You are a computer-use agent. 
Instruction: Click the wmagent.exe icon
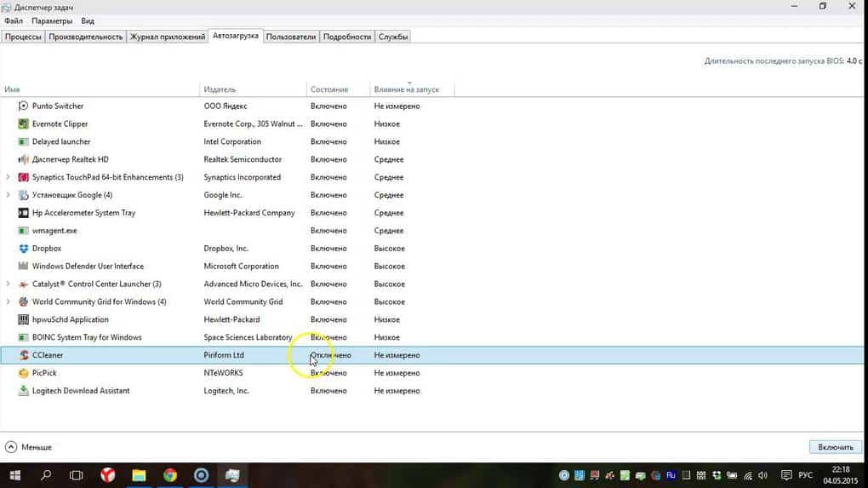pyautogui.click(x=23, y=231)
